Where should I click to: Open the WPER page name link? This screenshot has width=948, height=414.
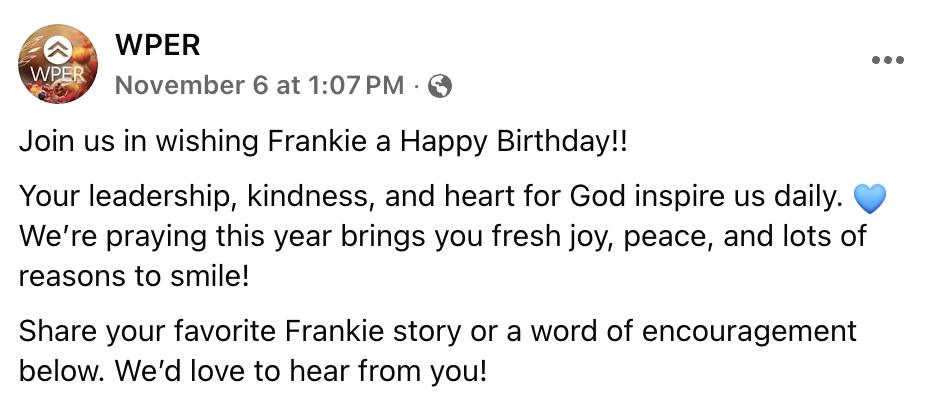point(158,45)
